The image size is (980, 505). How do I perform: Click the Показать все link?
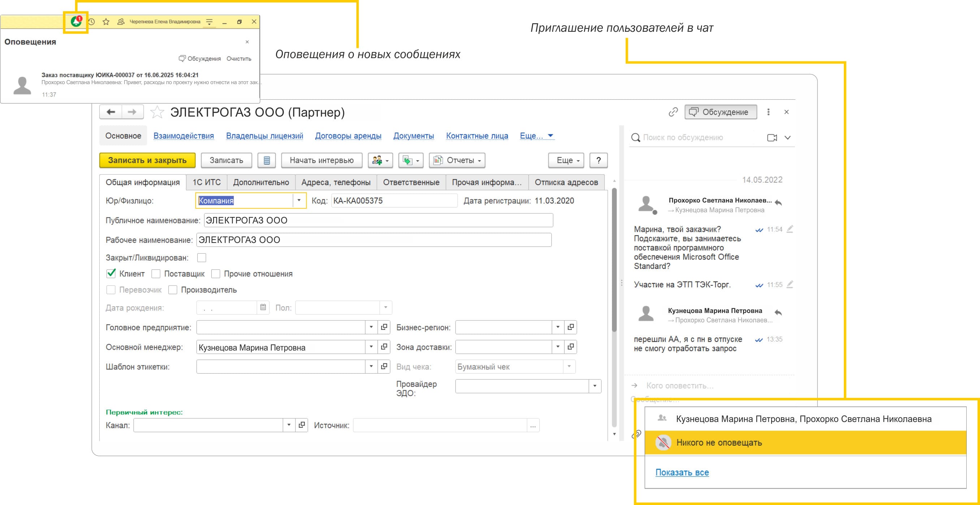tap(682, 472)
